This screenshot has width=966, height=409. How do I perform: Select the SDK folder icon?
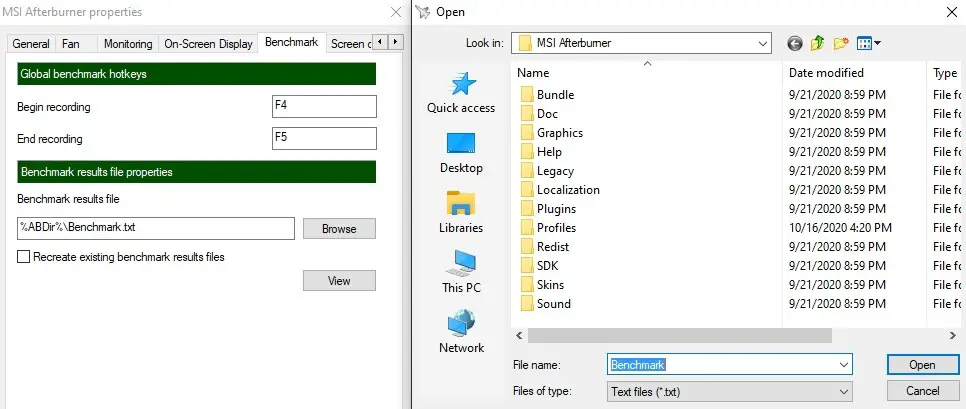(x=527, y=265)
